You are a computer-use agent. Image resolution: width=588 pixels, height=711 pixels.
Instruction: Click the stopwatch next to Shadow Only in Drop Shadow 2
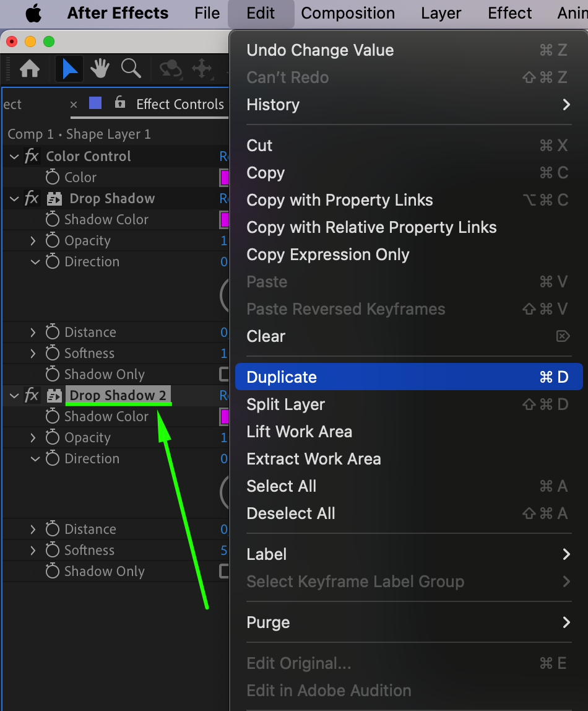click(x=53, y=571)
